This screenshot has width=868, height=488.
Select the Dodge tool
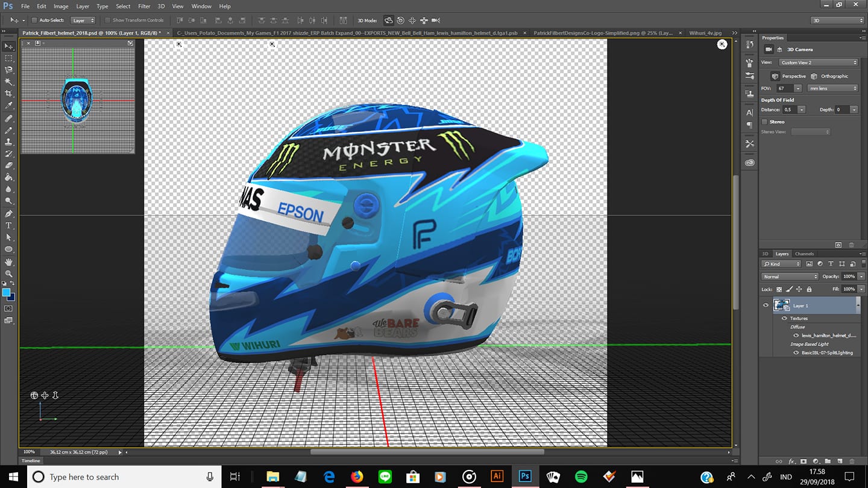click(x=8, y=201)
